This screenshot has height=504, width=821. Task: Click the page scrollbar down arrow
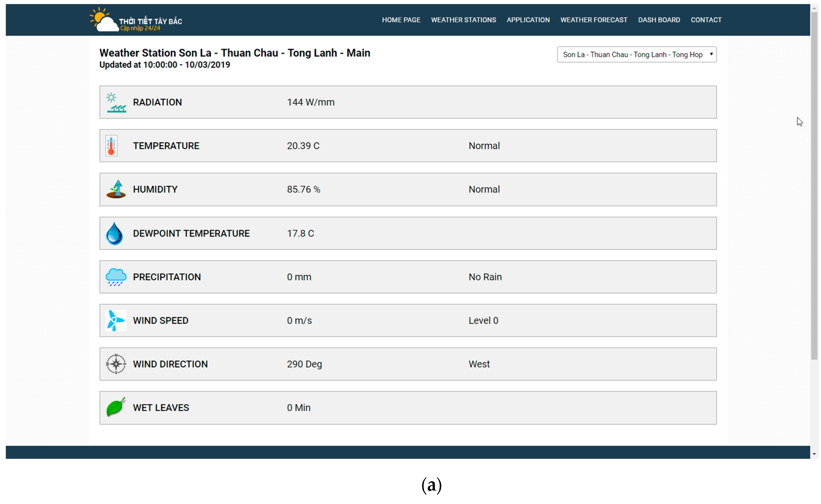pyautogui.click(x=814, y=454)
